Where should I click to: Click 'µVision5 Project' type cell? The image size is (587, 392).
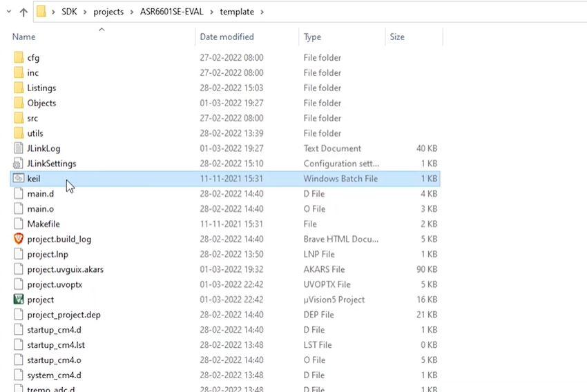point(334,300)
